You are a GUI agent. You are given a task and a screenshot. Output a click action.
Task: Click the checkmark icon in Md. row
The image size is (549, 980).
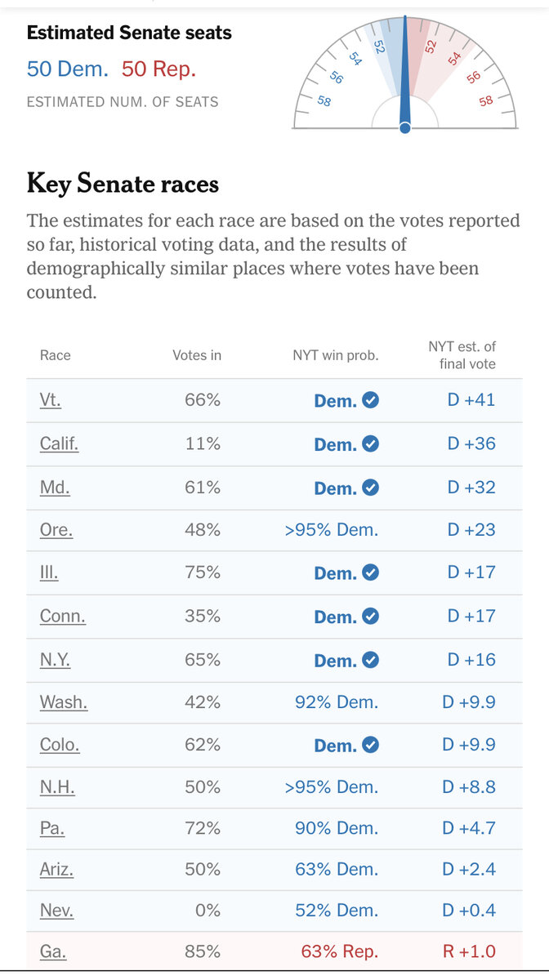point(370,488)
